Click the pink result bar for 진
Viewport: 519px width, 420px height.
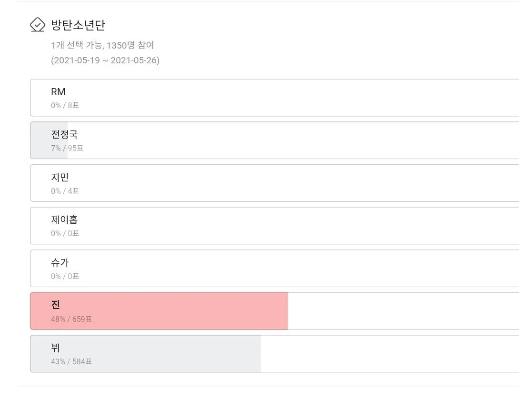click(190, 311)
